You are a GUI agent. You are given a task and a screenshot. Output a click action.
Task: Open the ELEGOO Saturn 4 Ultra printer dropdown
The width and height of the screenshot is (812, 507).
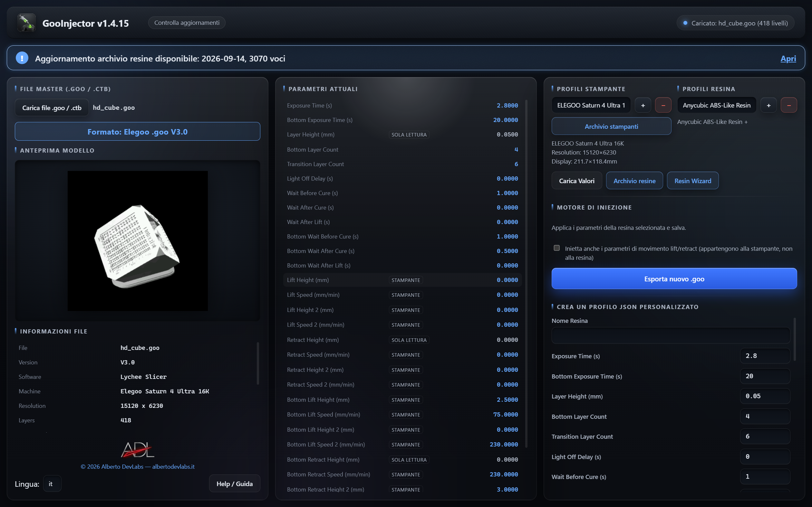(591, 105)
